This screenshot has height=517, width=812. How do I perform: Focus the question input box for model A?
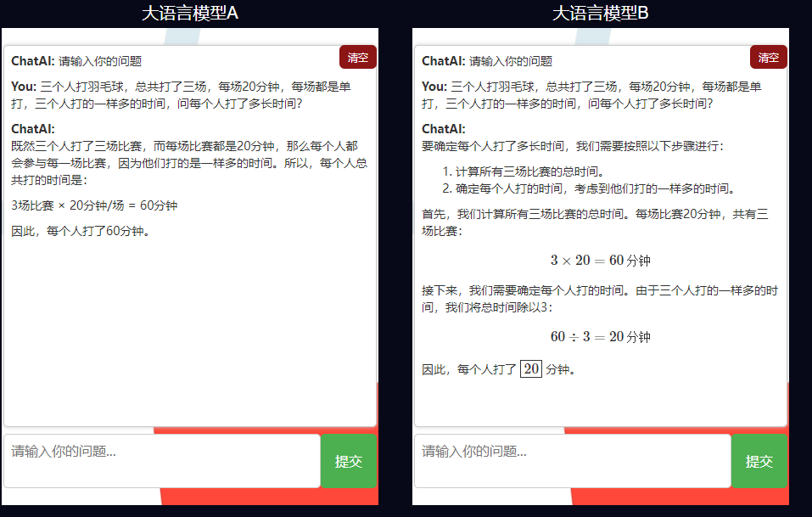162,461
